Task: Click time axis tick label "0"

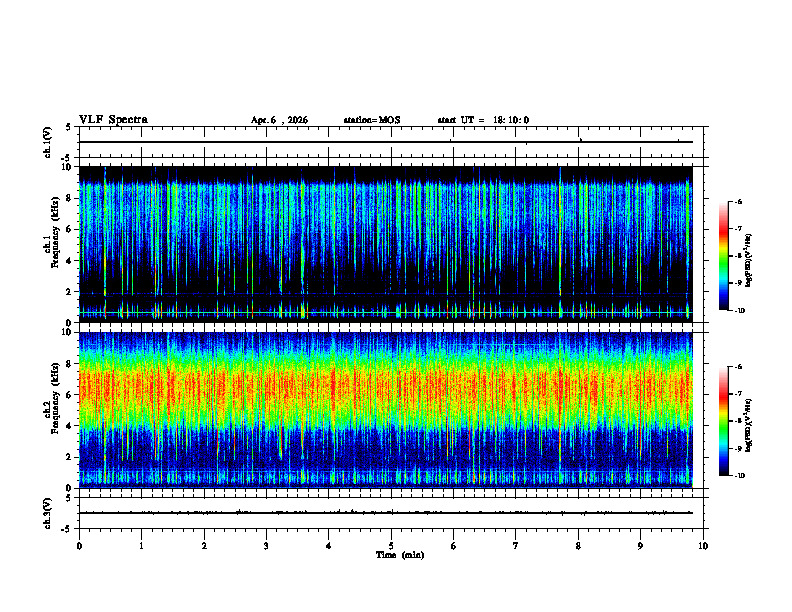Action: pyautogui.click(x=79, y=546)
